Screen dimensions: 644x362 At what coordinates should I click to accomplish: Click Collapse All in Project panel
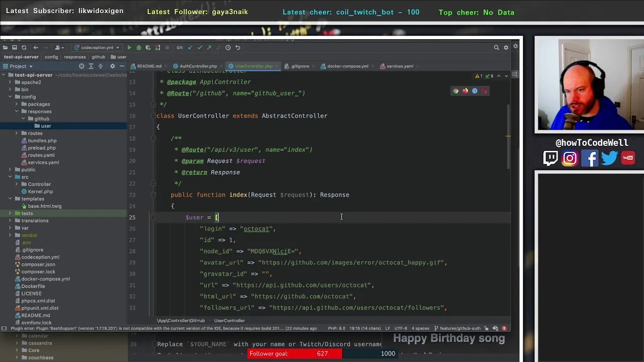coord(101,66)
